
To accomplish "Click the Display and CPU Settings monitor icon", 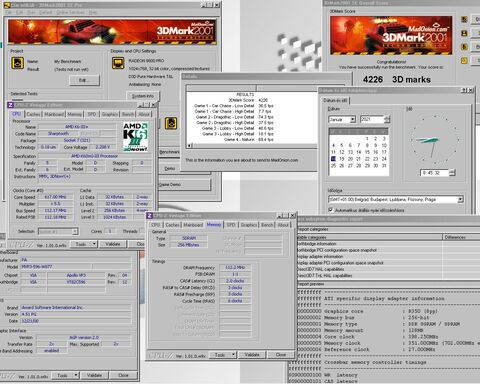I will click(118, 63).
